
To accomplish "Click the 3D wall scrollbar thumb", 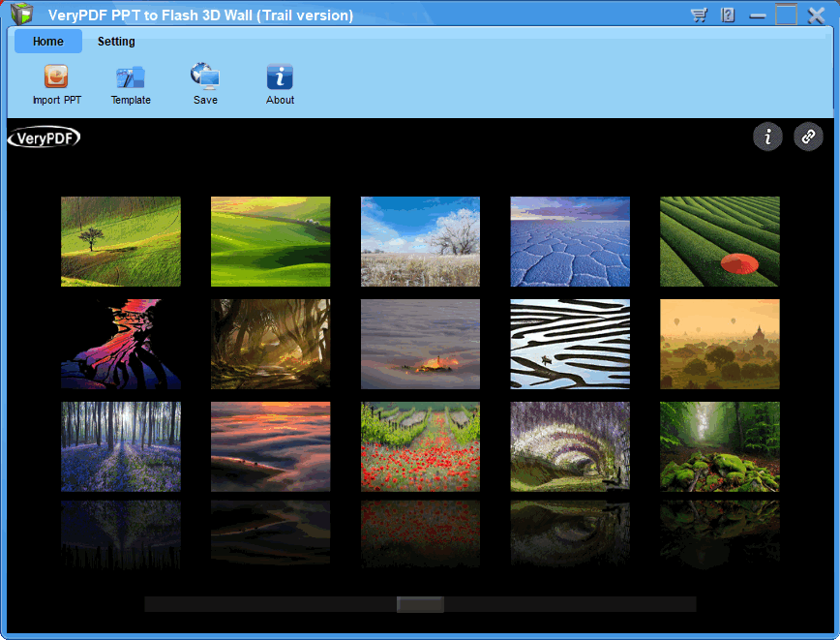I will (420, 604).
